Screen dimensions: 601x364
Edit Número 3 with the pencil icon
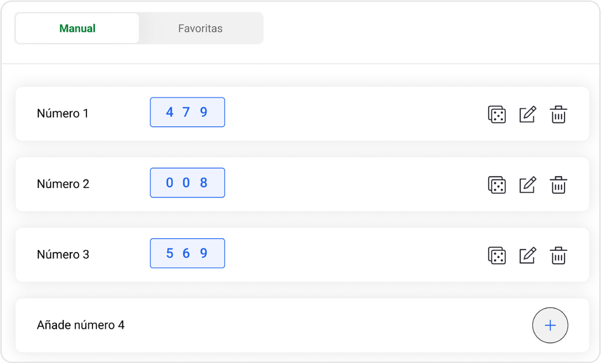(527, 255)
